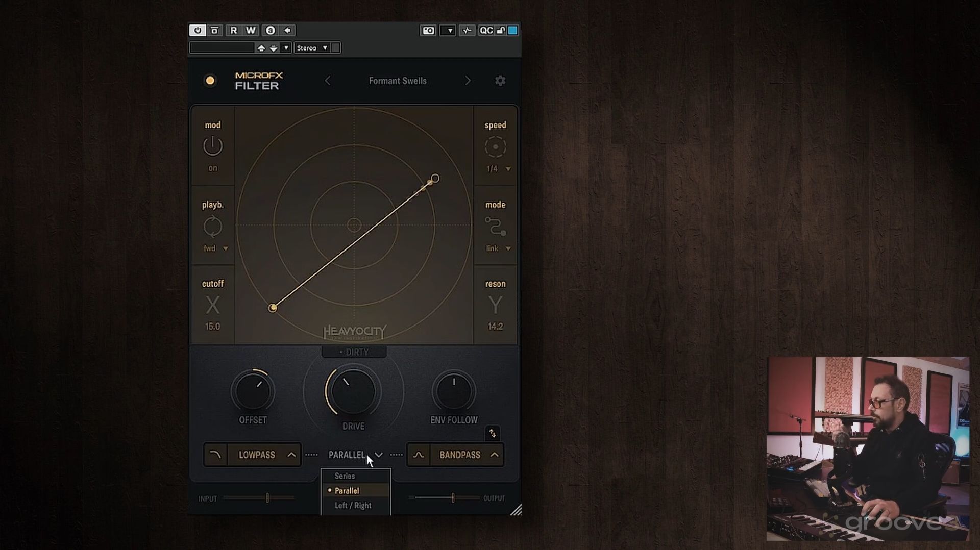
Task: Open the fwd playback direction dropdown
Action: tap(216, 248)
